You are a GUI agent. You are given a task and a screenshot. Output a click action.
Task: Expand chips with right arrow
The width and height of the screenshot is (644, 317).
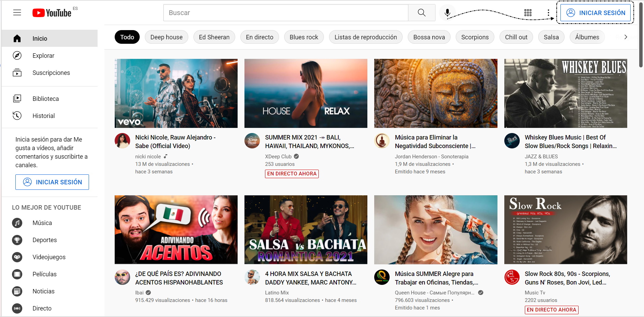[626, 37]
